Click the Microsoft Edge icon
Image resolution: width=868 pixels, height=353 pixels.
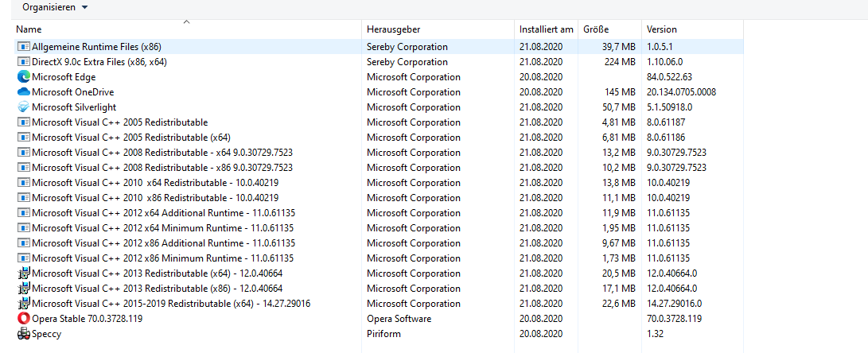(23, 77)
